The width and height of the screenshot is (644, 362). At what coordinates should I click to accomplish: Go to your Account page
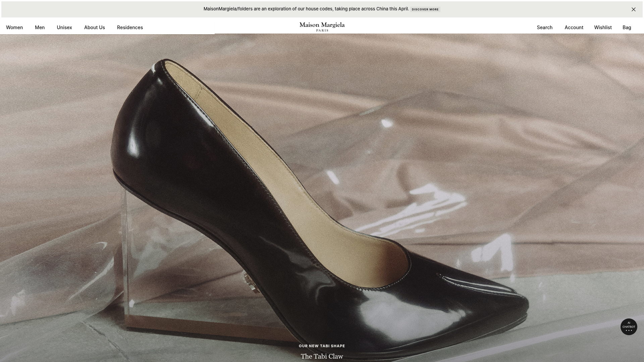point(574,27)
